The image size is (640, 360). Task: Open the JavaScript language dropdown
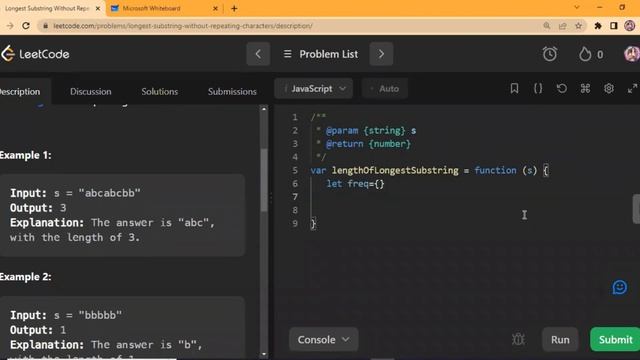[313, 89]
